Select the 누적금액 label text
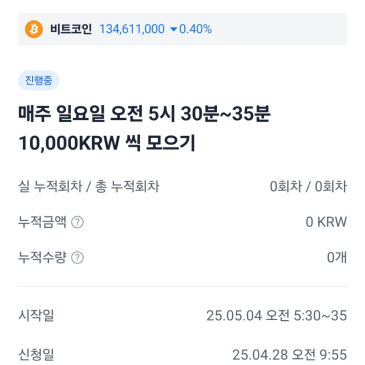Screen dimensions: 365x365 [42, 222]
